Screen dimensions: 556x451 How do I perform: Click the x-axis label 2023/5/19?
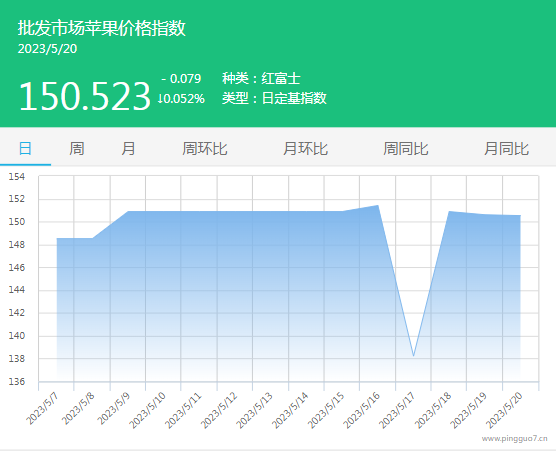point(468,411)
